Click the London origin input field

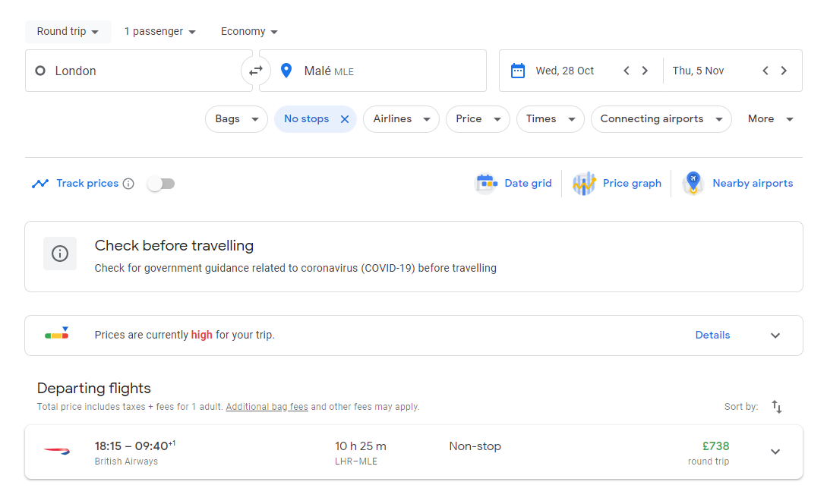pos(137,71)
